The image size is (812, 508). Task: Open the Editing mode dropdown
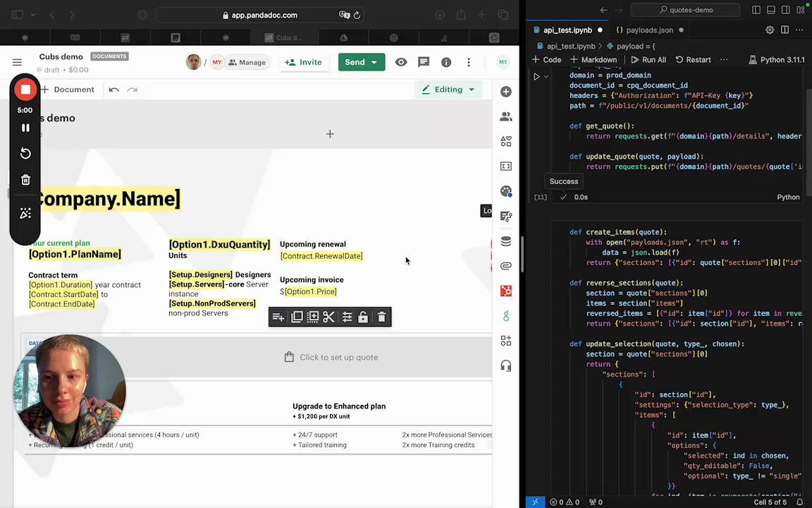[448, 90]
